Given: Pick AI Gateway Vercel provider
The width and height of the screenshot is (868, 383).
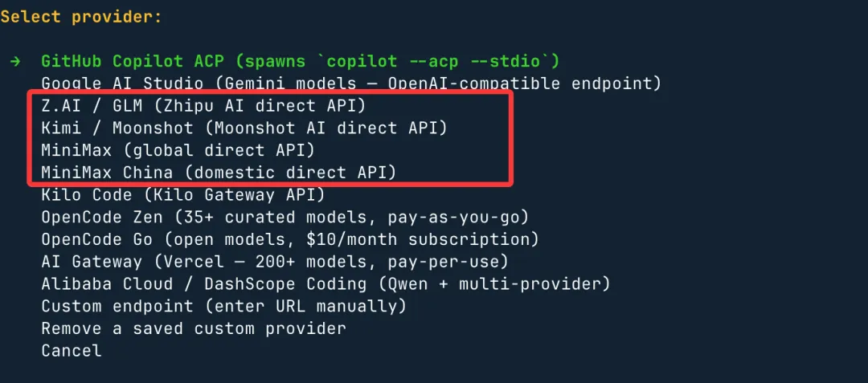Looking at the screenshot, I should [x=275, y=262].
